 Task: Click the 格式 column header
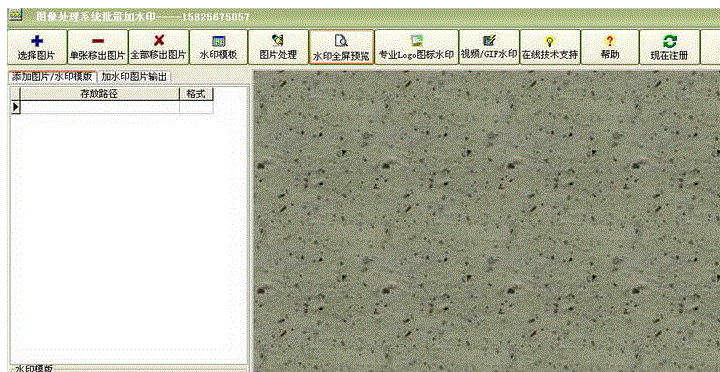(x=196, y=94)
